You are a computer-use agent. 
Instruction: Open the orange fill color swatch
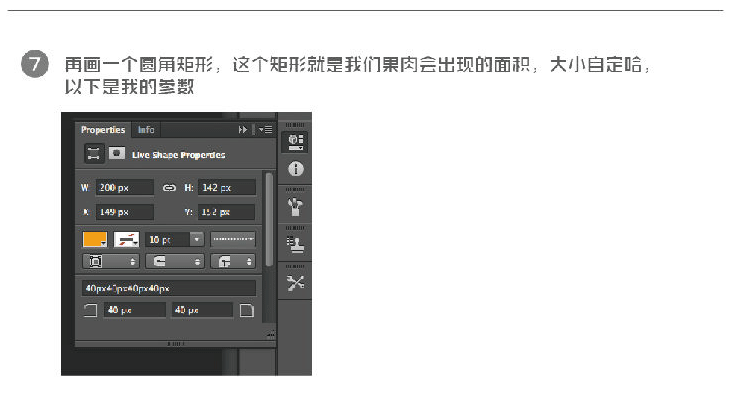(x=95, y=240)
